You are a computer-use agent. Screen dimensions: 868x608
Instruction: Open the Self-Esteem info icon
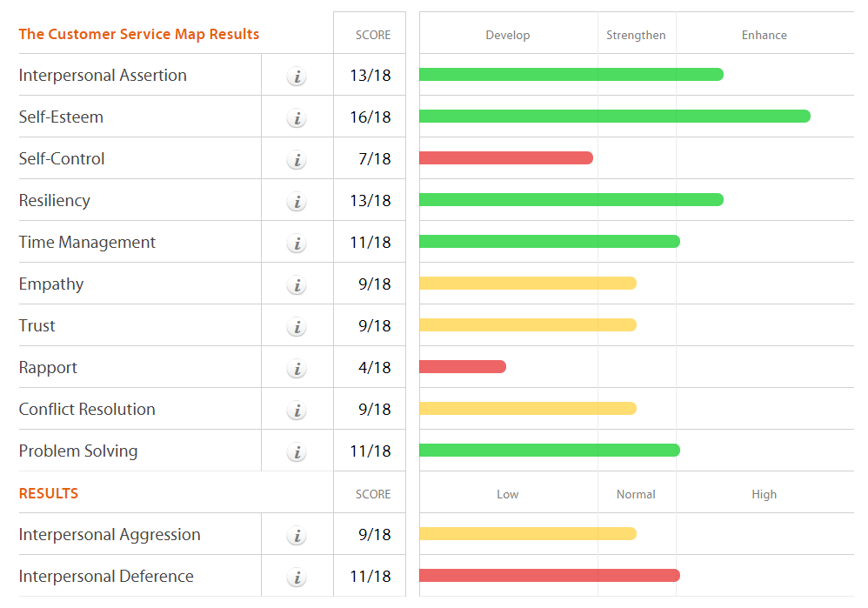pyautogui.click(x=297, y=117)
